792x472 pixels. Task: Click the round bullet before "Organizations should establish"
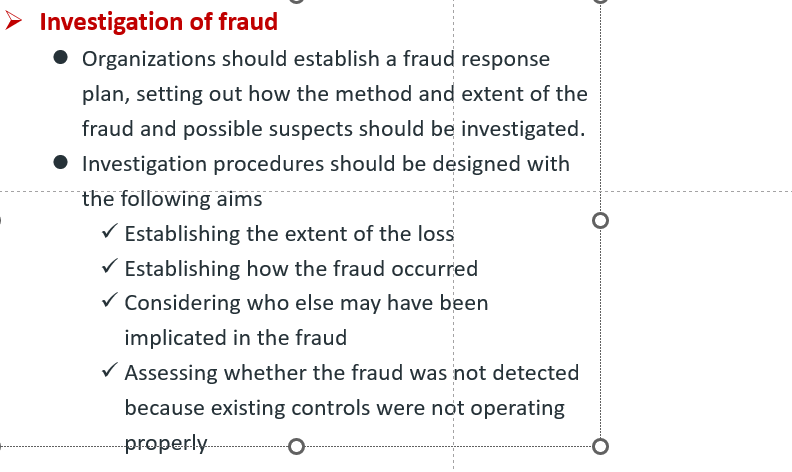(60, 57)
